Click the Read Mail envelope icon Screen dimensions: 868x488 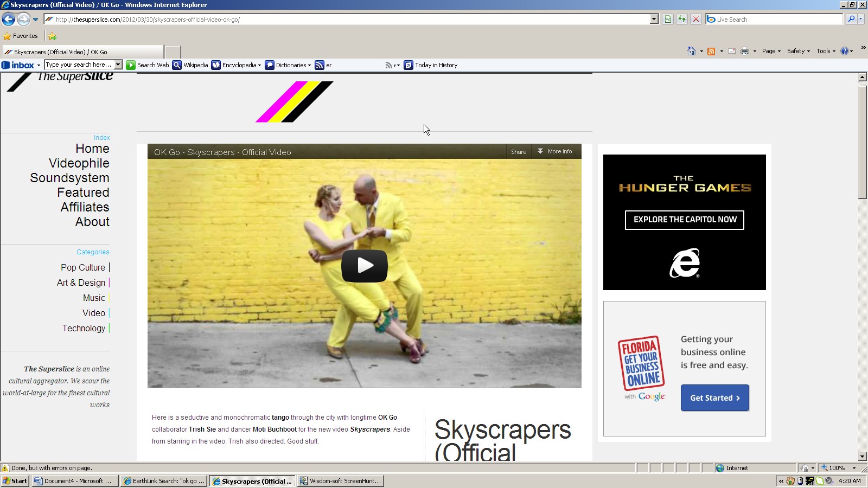click(x=732, y=51)
